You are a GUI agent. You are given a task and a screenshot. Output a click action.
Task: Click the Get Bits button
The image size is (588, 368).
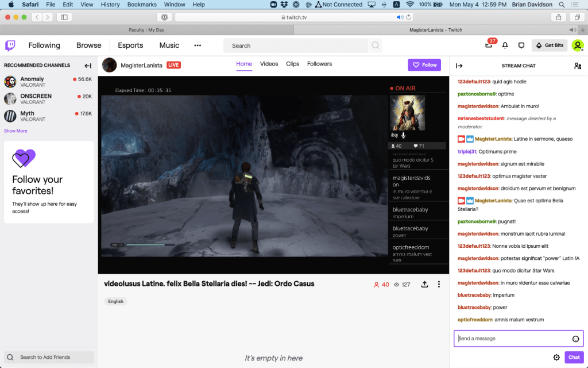(x=550, y=45)
